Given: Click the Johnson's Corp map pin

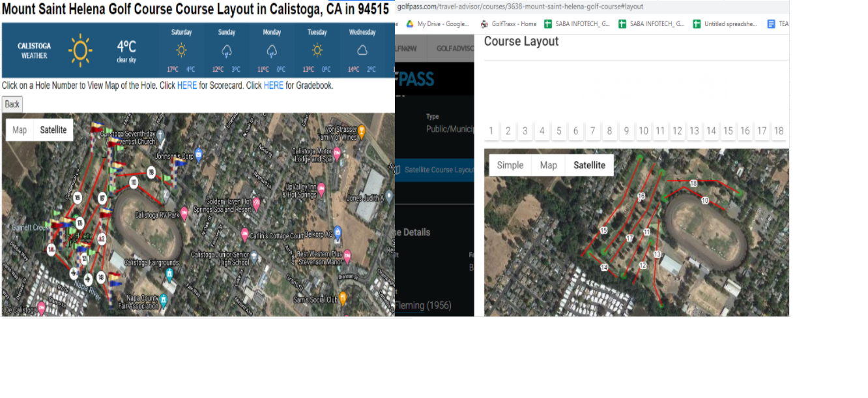Looking at the screenshot, I should pos(199,155).
